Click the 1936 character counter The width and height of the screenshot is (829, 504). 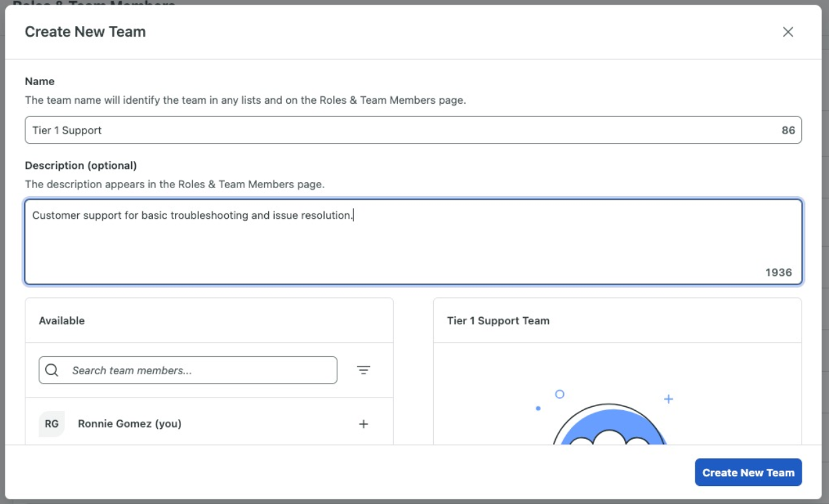click(778, 273)
